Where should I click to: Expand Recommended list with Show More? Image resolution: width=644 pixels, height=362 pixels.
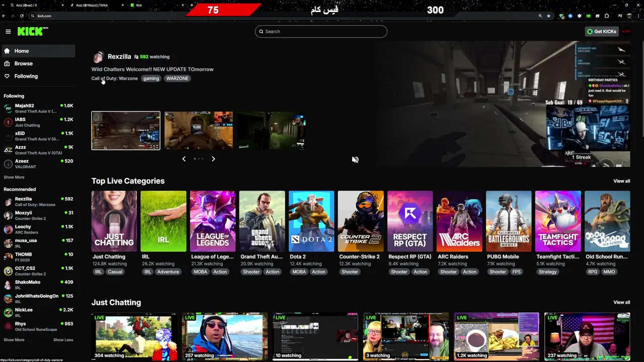14,340
